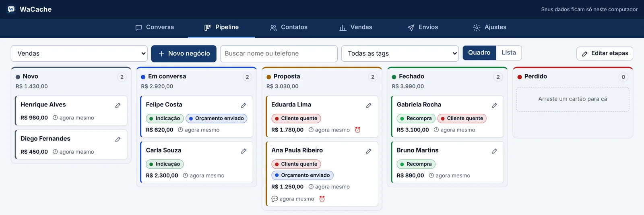The height and width of the screenshot is (215, 644).
Task: Open the Conversa tab
Action: point(155,27)
